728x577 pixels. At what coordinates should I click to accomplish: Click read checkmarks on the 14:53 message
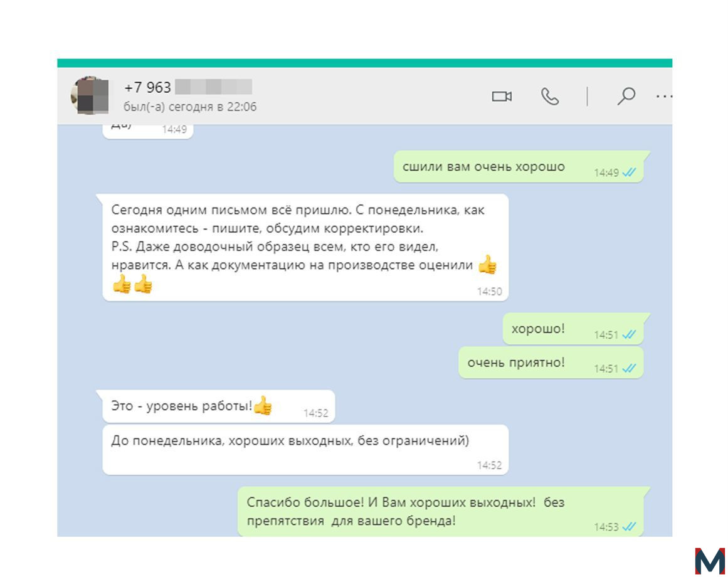pos(629,527)
